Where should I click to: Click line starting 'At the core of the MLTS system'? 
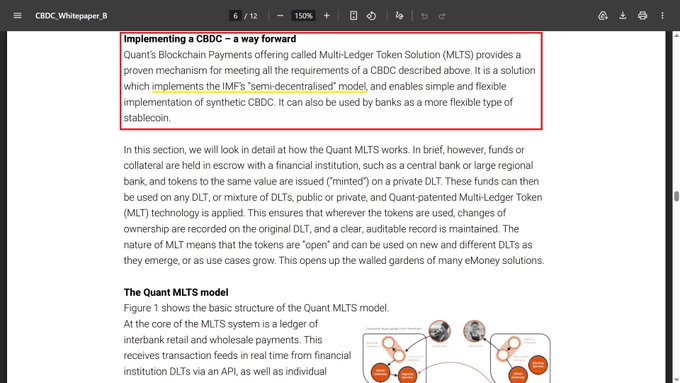click(x=221, y=324)
